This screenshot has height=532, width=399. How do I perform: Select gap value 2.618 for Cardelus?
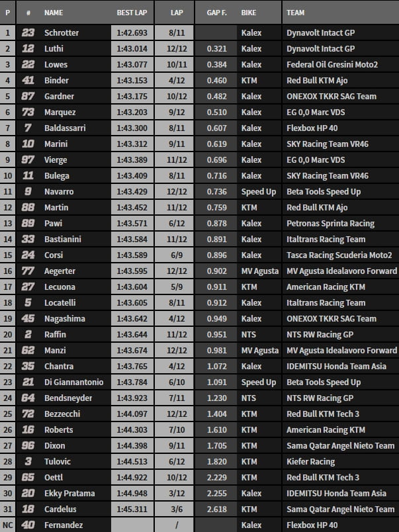(x=217, y=510)
